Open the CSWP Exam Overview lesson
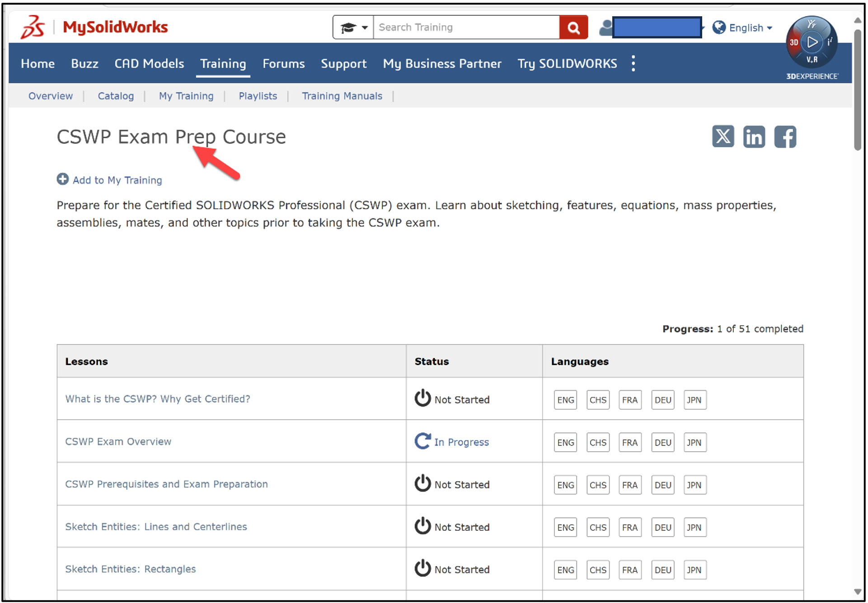Screen dimensions: 868x603 [x=118, y=441]
